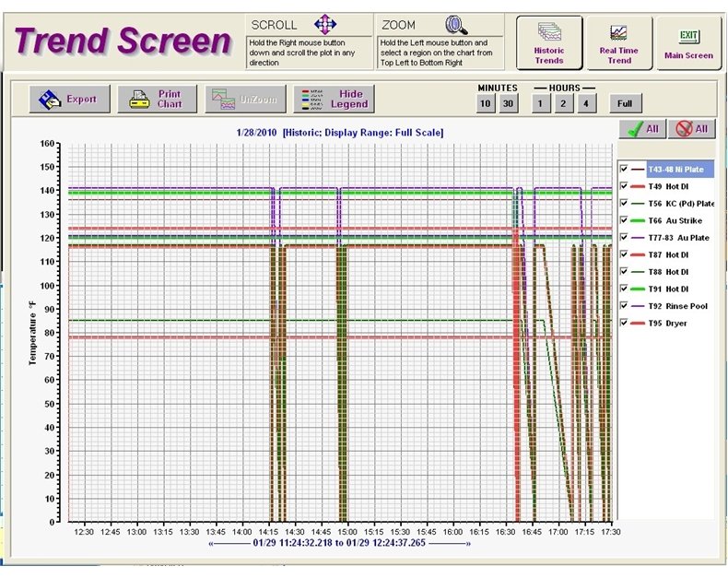Set time range to 10 minutes
Screen dimensions: 728x578
coord(485,104)
